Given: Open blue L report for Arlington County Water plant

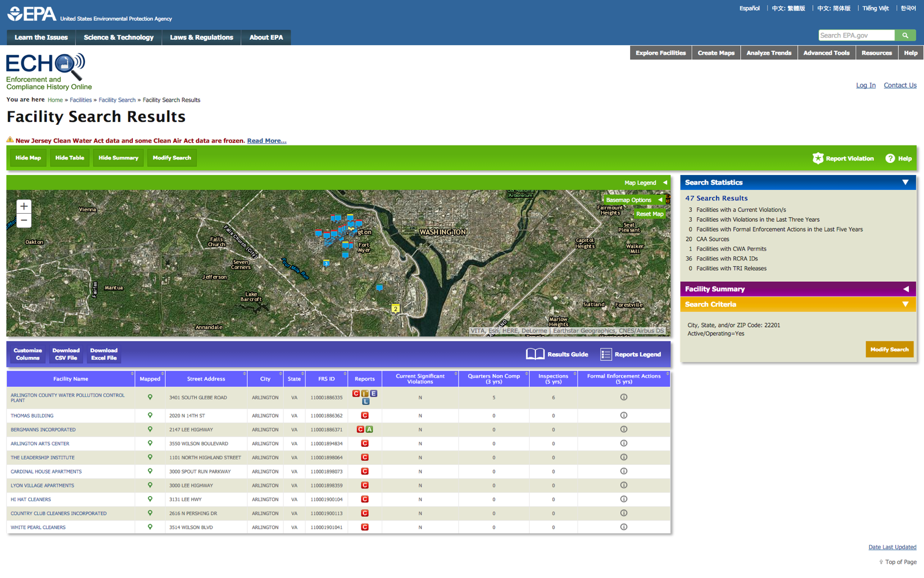Looking at the screenshot, I should click(366, 401).
